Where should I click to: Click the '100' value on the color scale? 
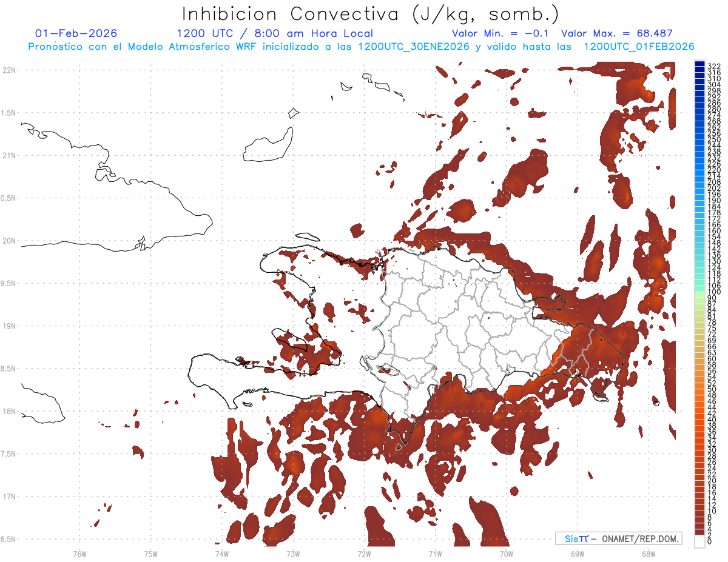coord(713,292)
